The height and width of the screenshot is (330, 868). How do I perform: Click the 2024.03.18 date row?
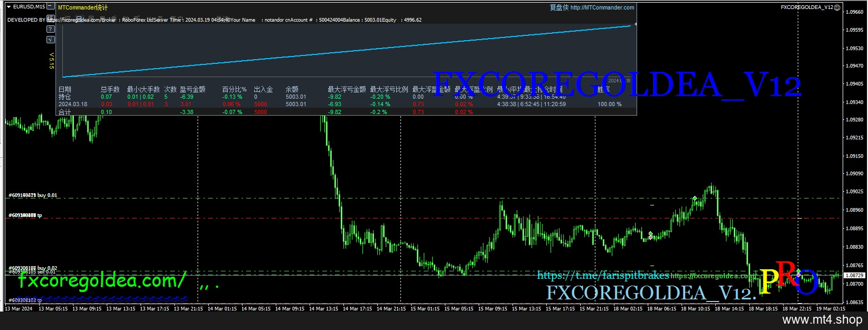72,104
